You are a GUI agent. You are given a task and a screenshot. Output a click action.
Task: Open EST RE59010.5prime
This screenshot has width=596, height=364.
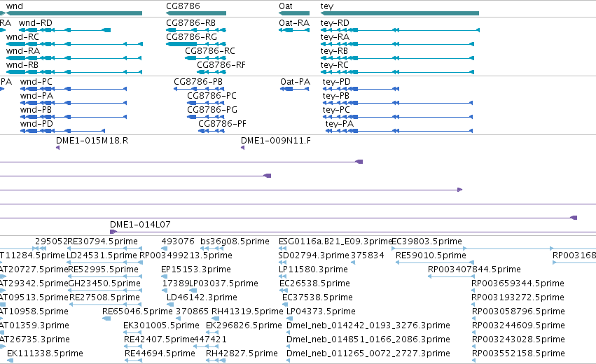click(431, 255)
